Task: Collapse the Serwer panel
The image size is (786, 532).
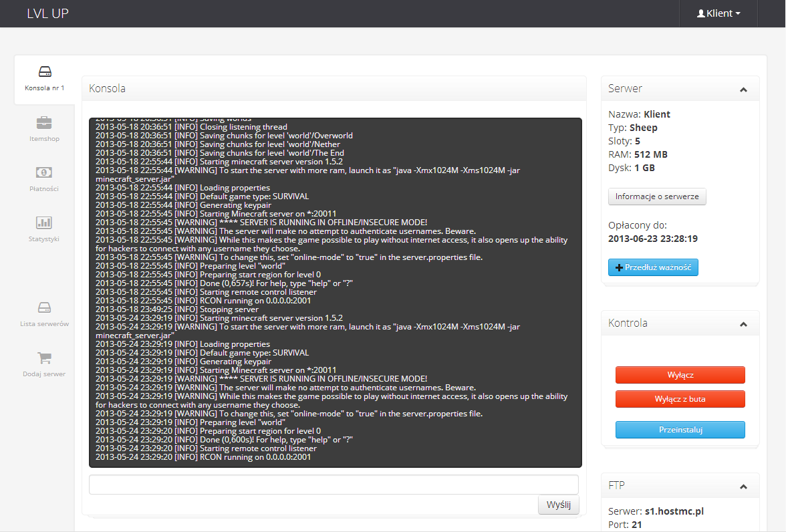Action: 743,90
